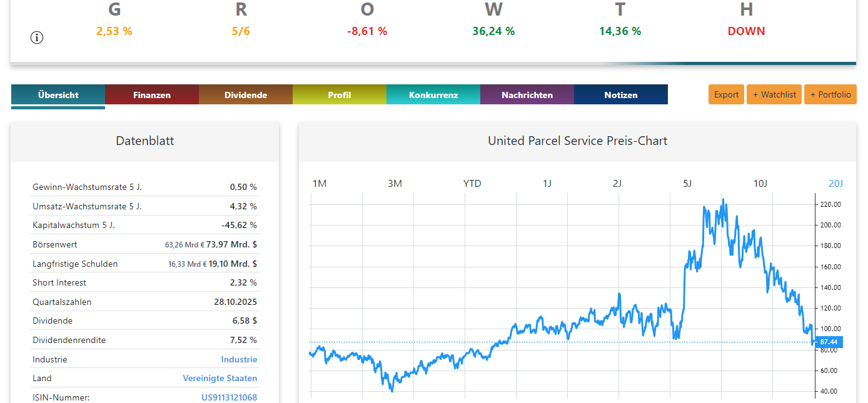Open the Übersicht tab
Image resolution: width=868 pixels, height=403 pixels.
58,95
